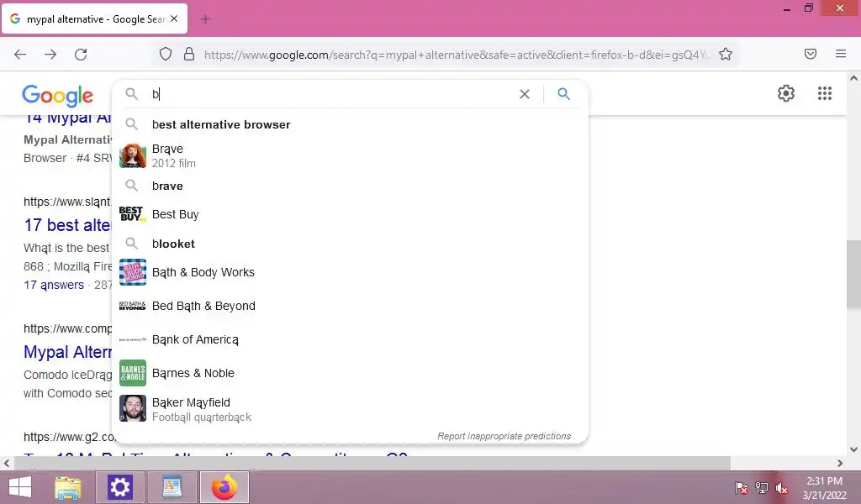This screenshot has height=504, width=861.
Task: Click the horizontal scrollbar left arrow
Action: pyautogui.click(x=7, y=464)
